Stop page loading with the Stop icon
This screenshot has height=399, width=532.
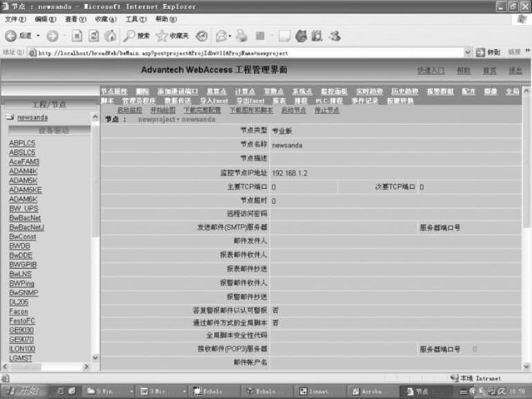click(77, 35)
